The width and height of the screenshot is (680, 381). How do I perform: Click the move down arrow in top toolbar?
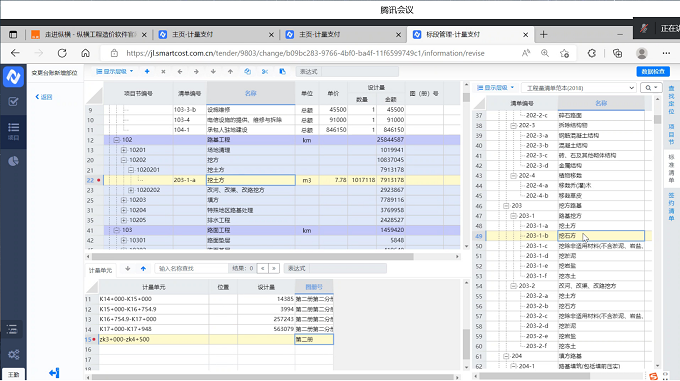tap(213, 72)
